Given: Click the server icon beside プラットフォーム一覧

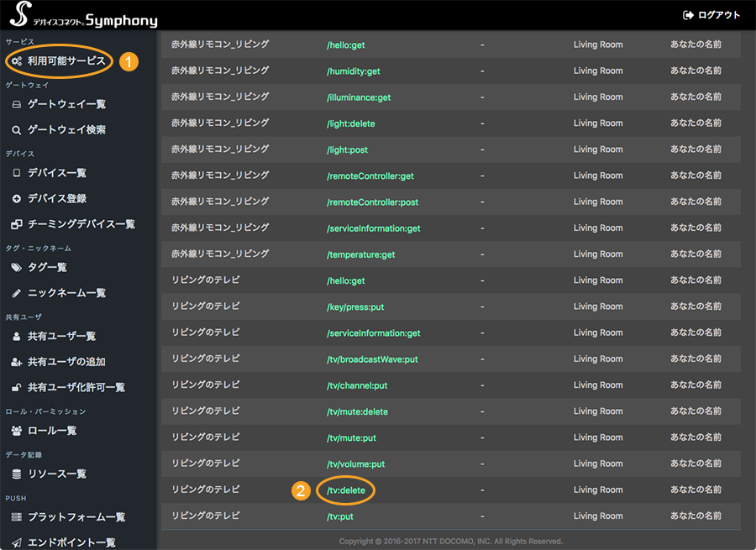Looking at the screenshot, I should [x=17, y=517].
